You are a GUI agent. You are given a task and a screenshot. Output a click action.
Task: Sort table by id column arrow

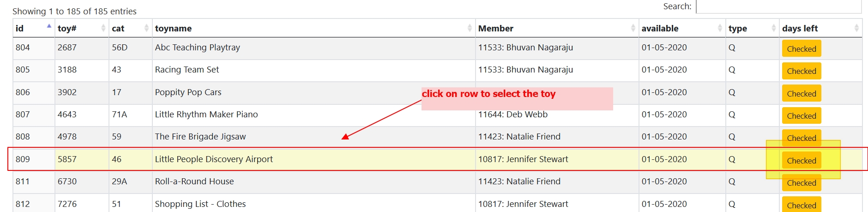coord(49,27)
